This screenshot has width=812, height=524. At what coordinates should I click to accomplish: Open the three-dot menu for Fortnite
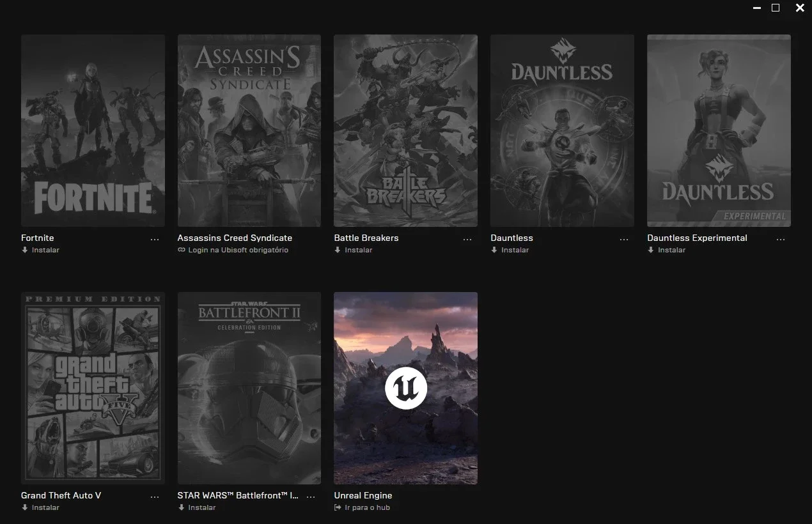pyautogui.click(x=155, y=239)
